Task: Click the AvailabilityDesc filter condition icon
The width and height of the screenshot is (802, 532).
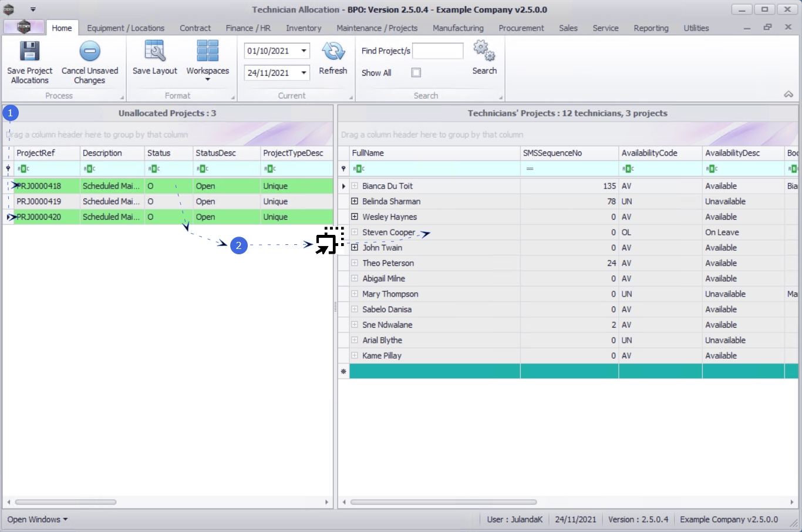Action: [x=712, y=169]
